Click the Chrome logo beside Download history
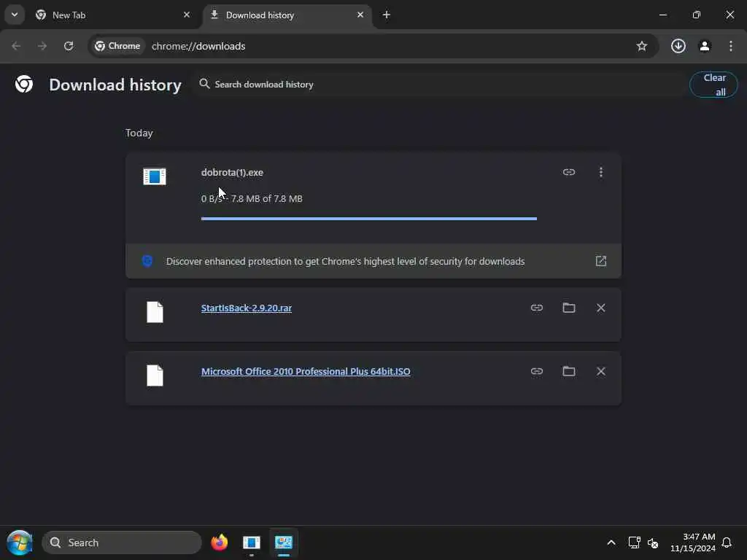 tap(24, 85)
